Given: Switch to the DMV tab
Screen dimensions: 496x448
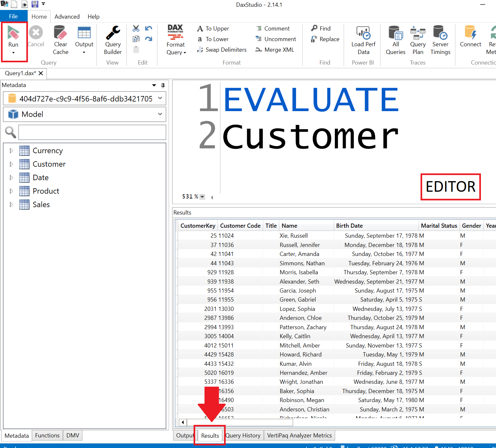Looking at the screenshot, I should pos(73,435).
